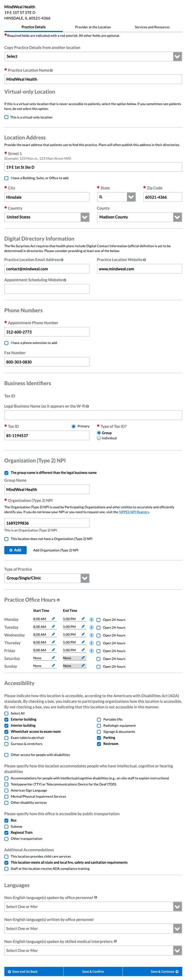Select the Individual tax ID type
This screenshot has height=980, width=192.
click(x=99, y=438)
